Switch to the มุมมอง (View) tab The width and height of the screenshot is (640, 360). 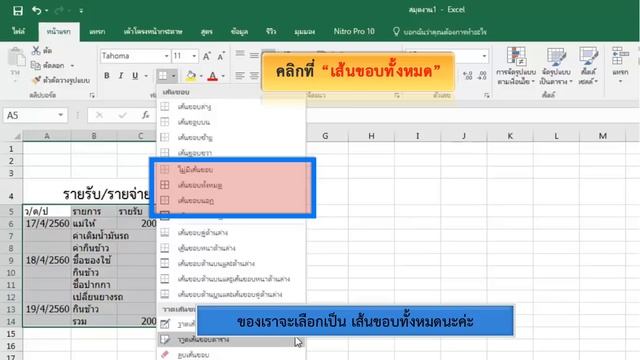[304, 31]
